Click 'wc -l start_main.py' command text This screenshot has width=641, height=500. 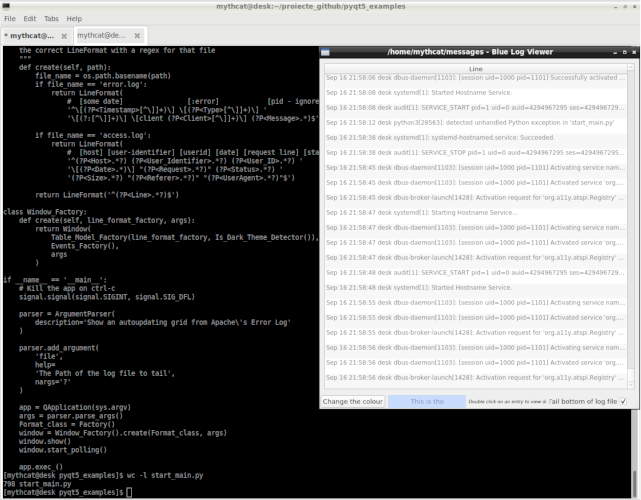(x=165, y=475)
